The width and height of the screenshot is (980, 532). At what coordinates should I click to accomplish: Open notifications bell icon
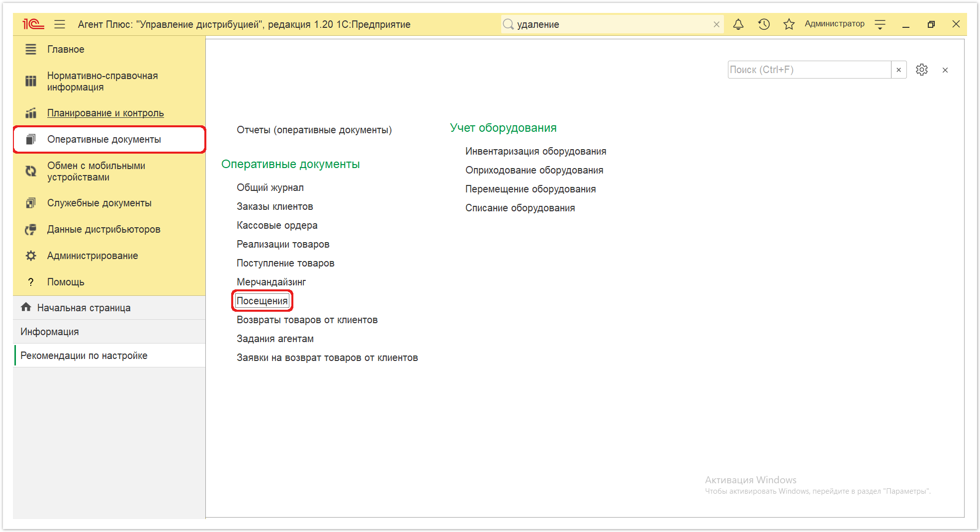point(738,24)
